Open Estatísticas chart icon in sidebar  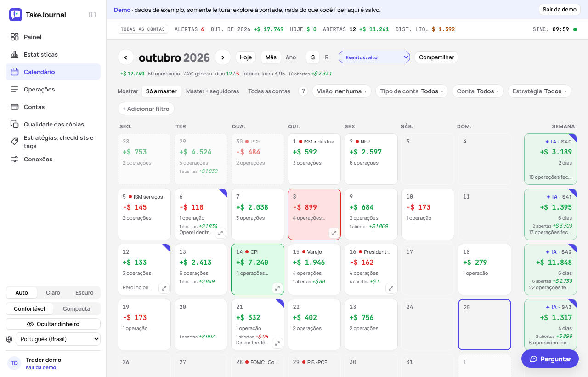point(15,54)
